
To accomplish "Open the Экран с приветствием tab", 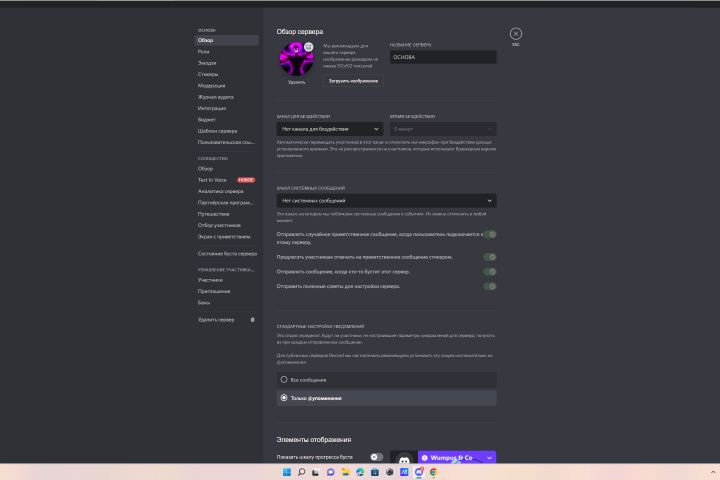I will click(x=226, y=237).
